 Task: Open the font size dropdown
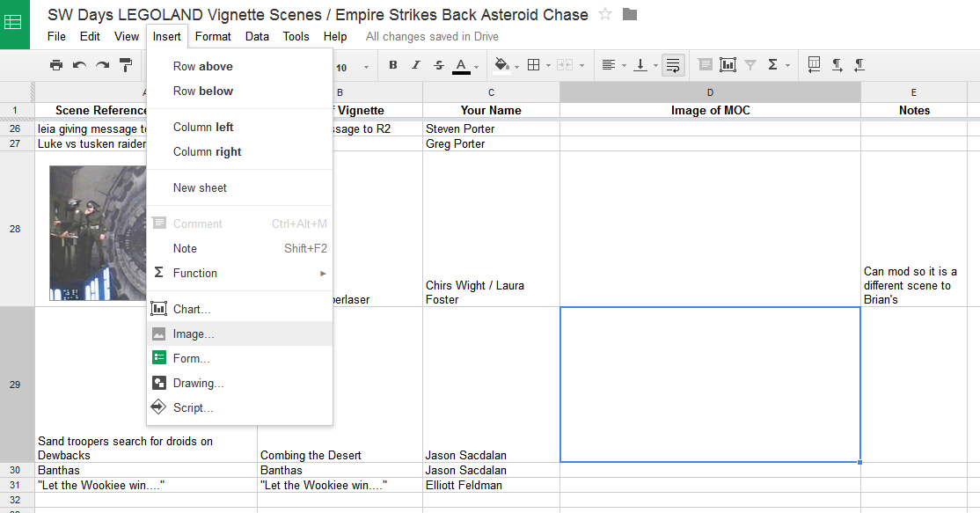click(353, 67)
